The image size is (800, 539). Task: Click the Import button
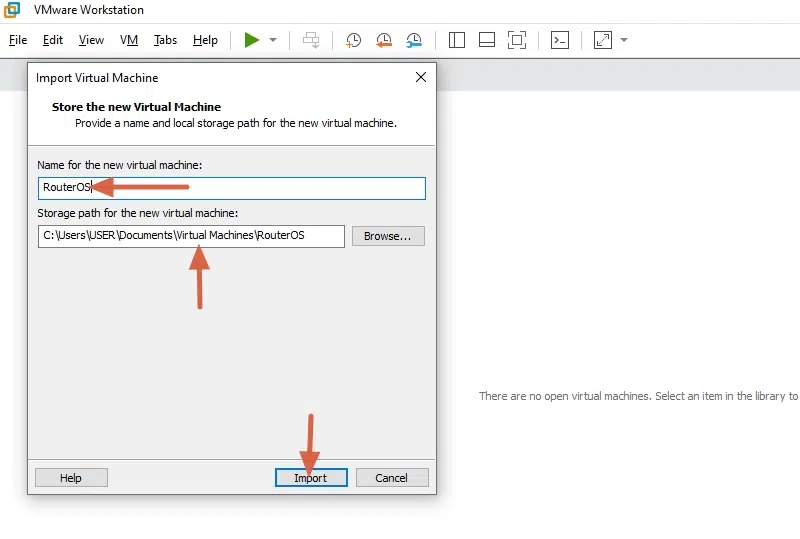311,478
